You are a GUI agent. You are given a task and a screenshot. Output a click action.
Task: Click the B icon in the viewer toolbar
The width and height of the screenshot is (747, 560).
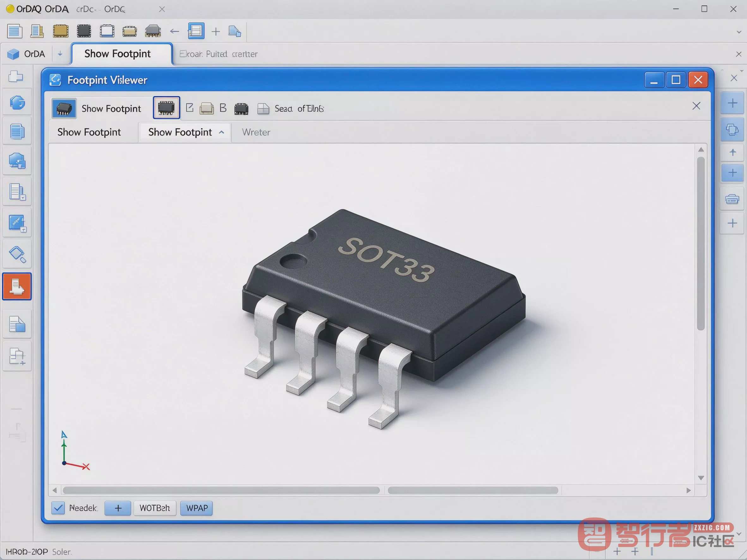(x=223, y=108)
